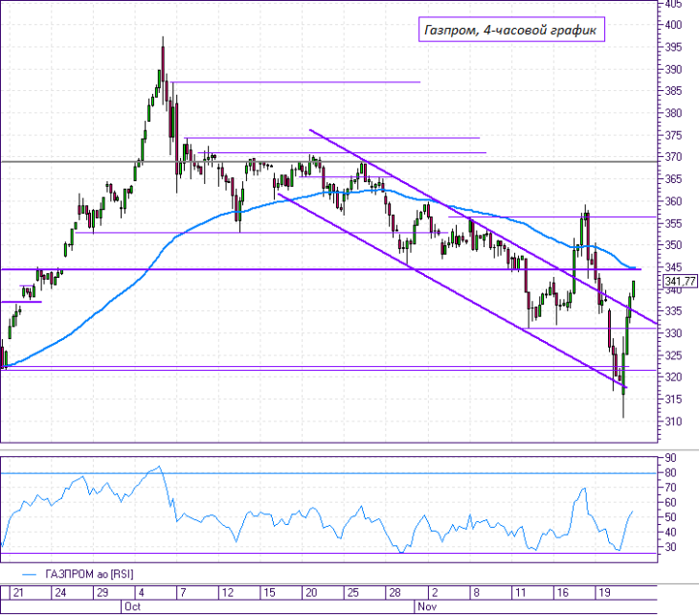Click price axis value 315
699x616 pixels.
pos(673,399)
